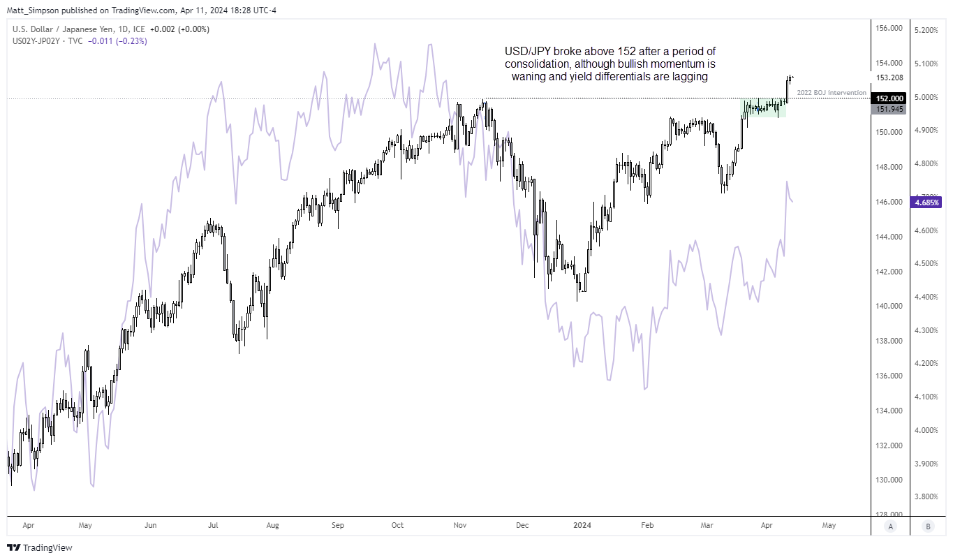Image resolution: width=953 pixels, height=560 pixels.
Task: Click the 154.000 price axis label
Action: click(x=889, y=63)
